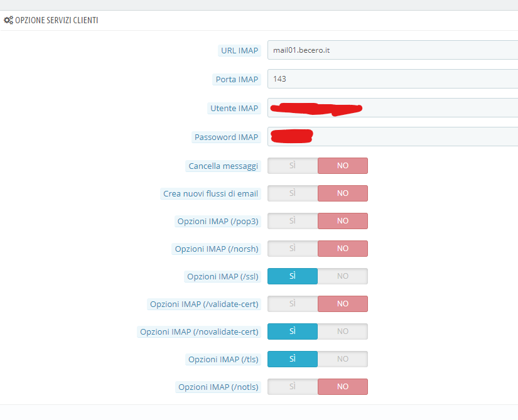Focus the Utente IMAP field
This screenshot has width=518, height=420.
[x=393, y=107]
